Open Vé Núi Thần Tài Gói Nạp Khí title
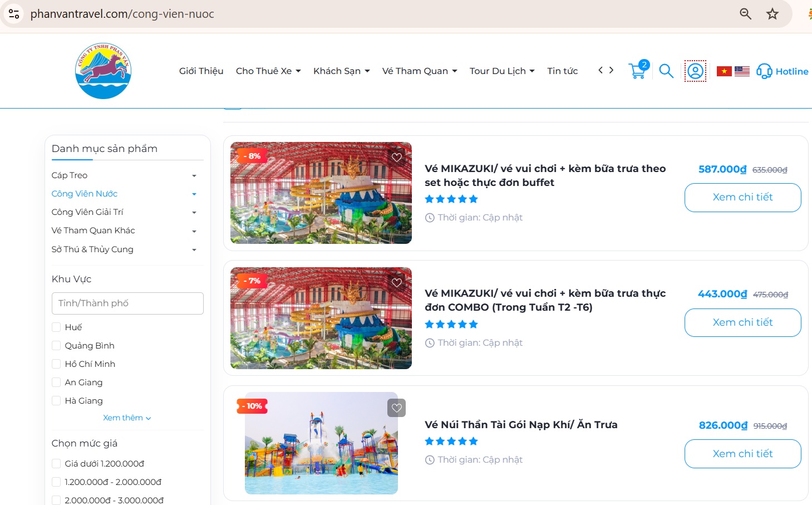This screenshot has height=505, width=812. click(x=521, y=424)
